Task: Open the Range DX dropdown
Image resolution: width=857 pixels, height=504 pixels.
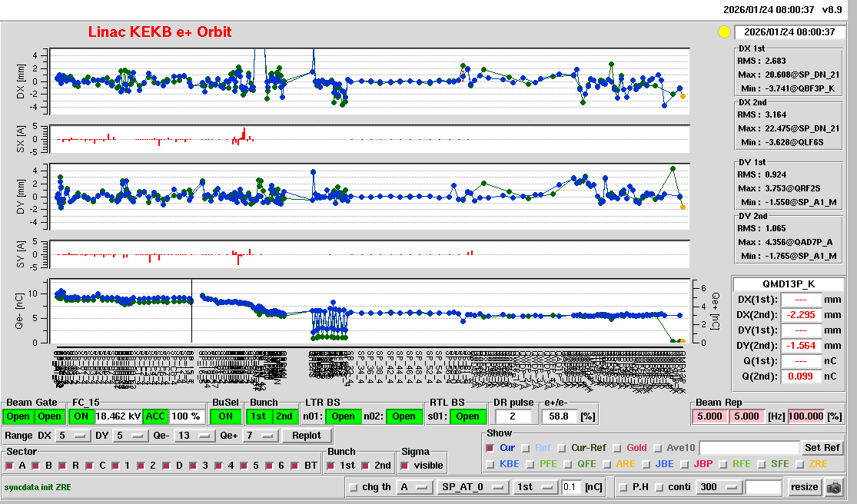Action: tap(70, 436)
